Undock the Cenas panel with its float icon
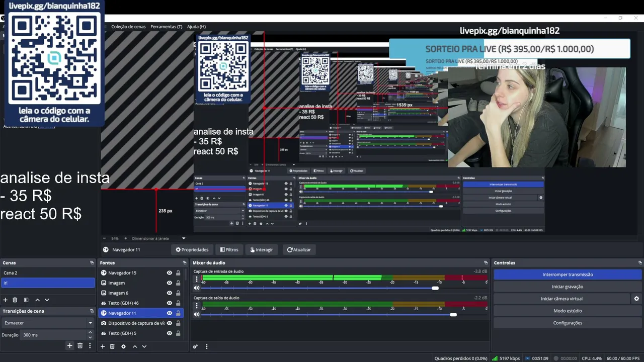Image resolution: width=644 pixels, height=362 pixels. (x=92, y=262)
